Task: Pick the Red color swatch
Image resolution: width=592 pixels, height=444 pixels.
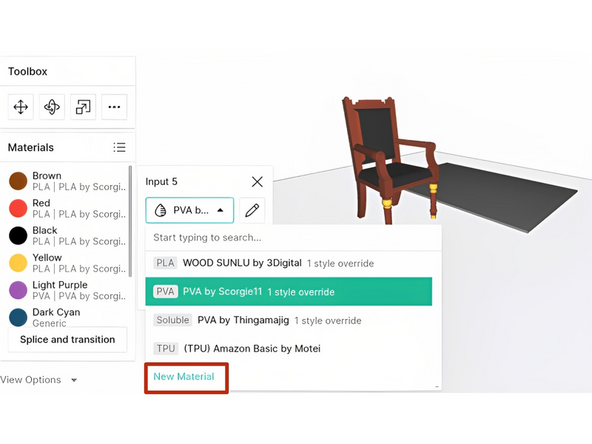Action: tap(18, 208)
